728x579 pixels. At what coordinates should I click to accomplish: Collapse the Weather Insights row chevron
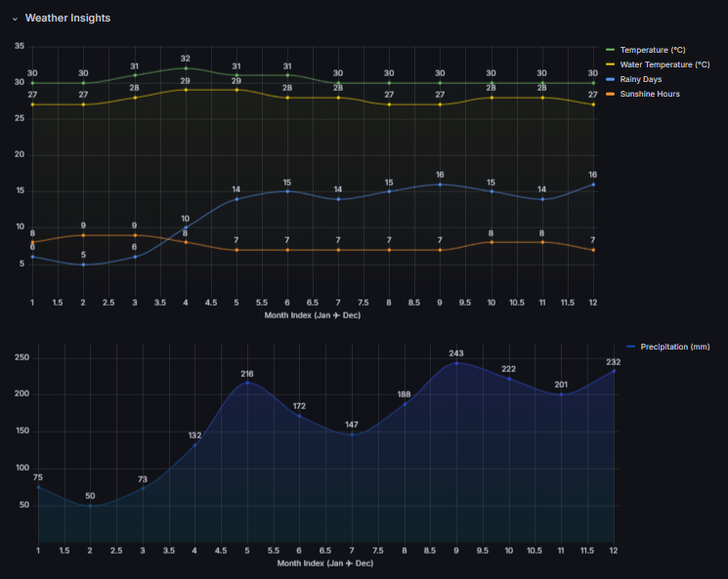click(x=15, y=19)
